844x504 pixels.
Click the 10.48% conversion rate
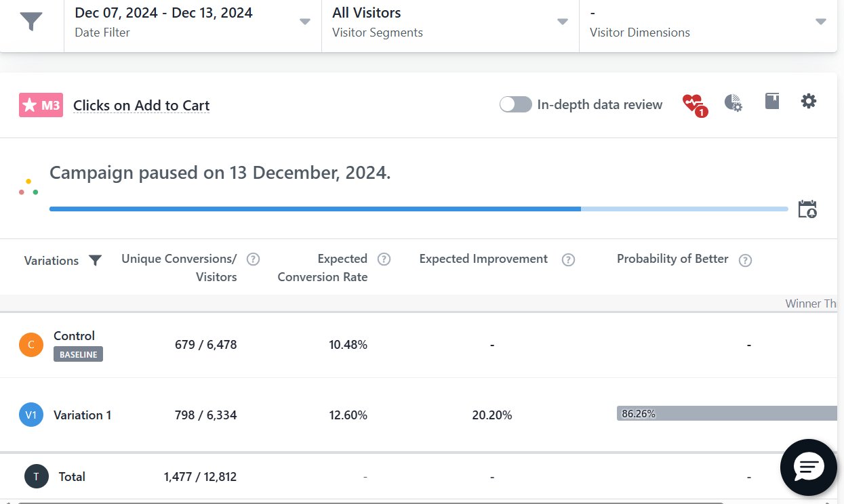[x=348, y=345]
